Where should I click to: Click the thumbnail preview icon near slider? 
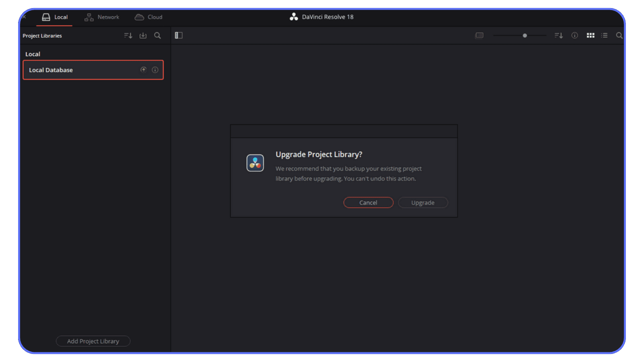[x=479, y=36]
